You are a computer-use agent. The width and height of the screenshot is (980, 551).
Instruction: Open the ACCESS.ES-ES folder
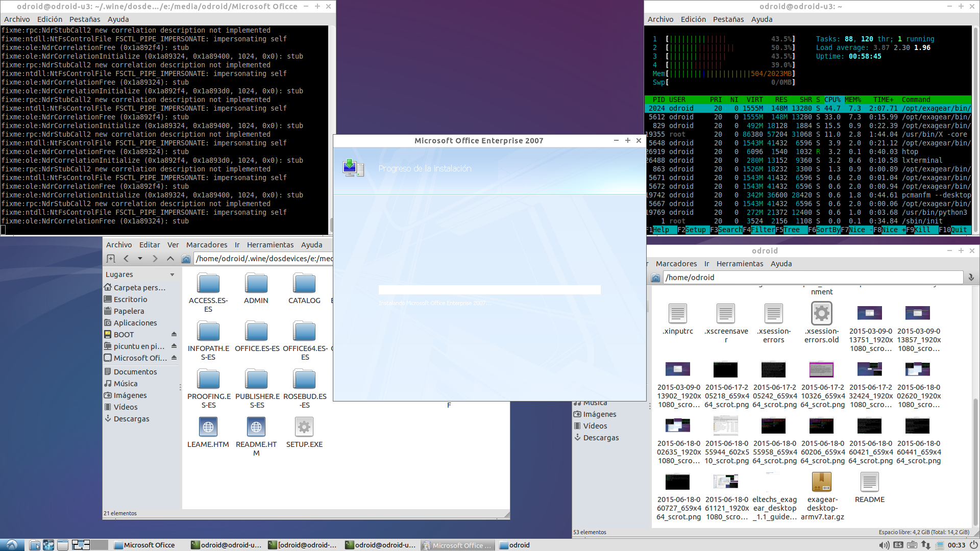(208, 292)
